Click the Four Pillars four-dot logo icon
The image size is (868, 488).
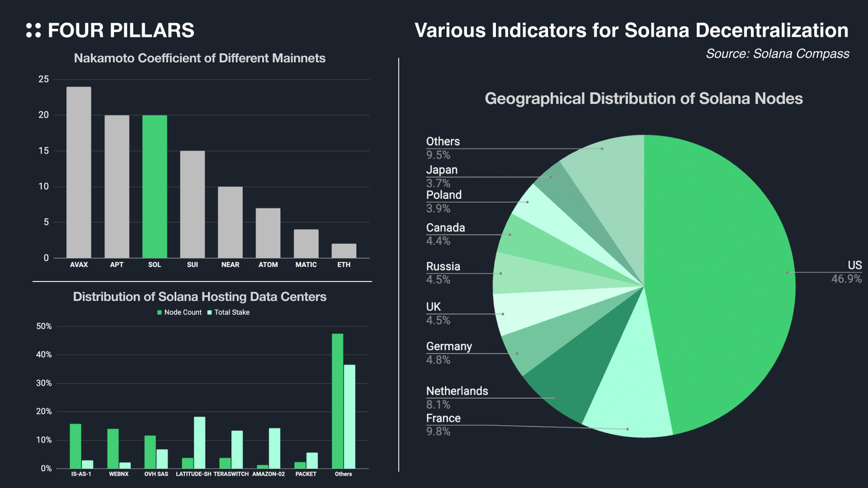pyautogui.click(x=34, y=31)
